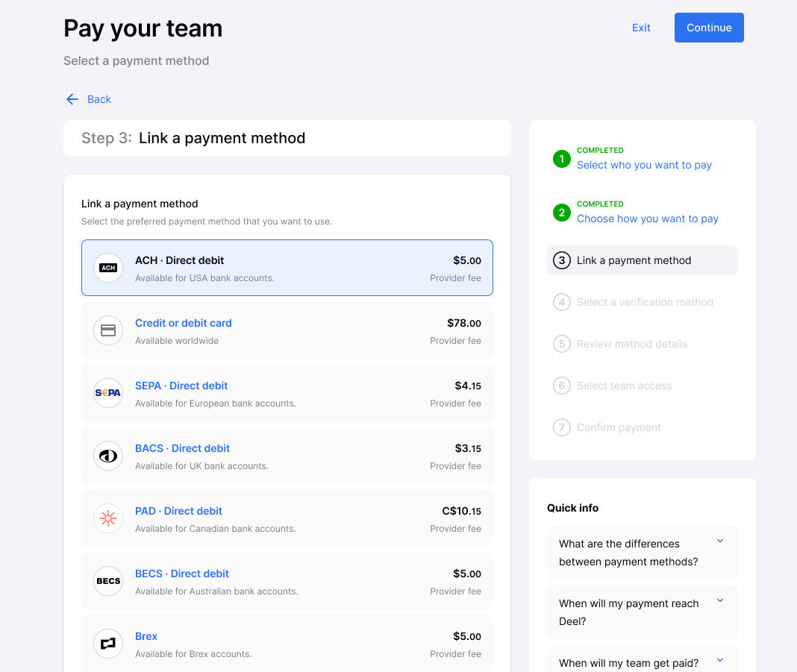Click the completed step 1 green badge
This screenshot has width=797, height=672.
[x=561, y=159]
